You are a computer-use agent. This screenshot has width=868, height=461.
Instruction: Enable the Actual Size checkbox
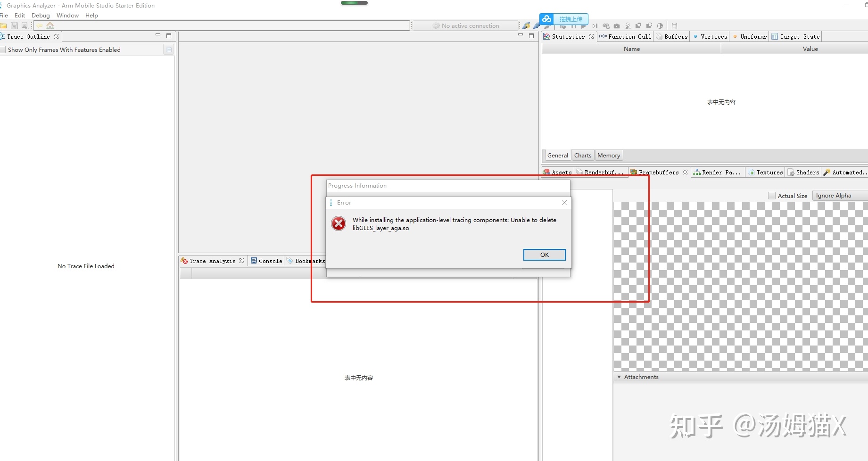pos(772,196)
